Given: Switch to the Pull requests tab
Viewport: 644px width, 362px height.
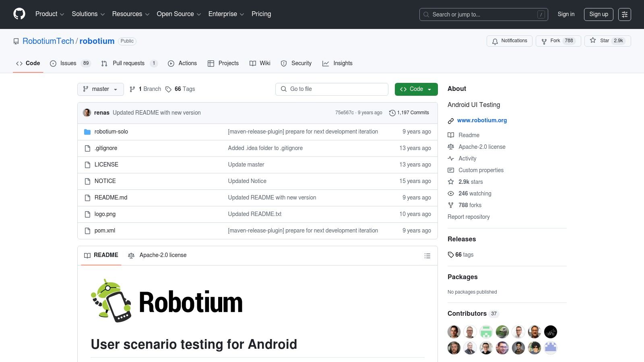Looking at the screenshot, I should pyautogui.click(x=129, y=64).
